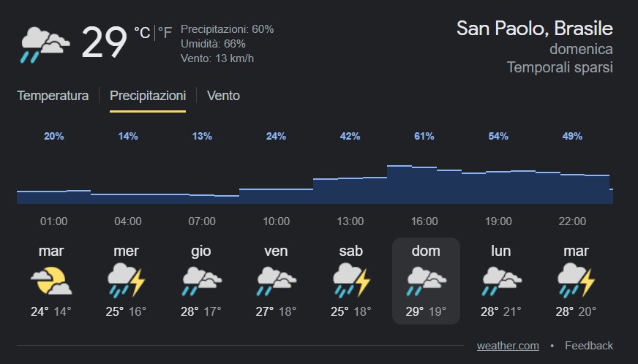Open the Temperatura tab
Screen dimensions: 638x364
(x=53, y=96)
